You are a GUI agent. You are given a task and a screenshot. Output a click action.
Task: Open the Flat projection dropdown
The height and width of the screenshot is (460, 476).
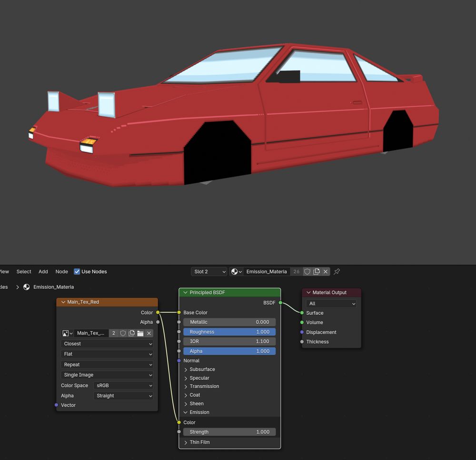tap(107, 354)
